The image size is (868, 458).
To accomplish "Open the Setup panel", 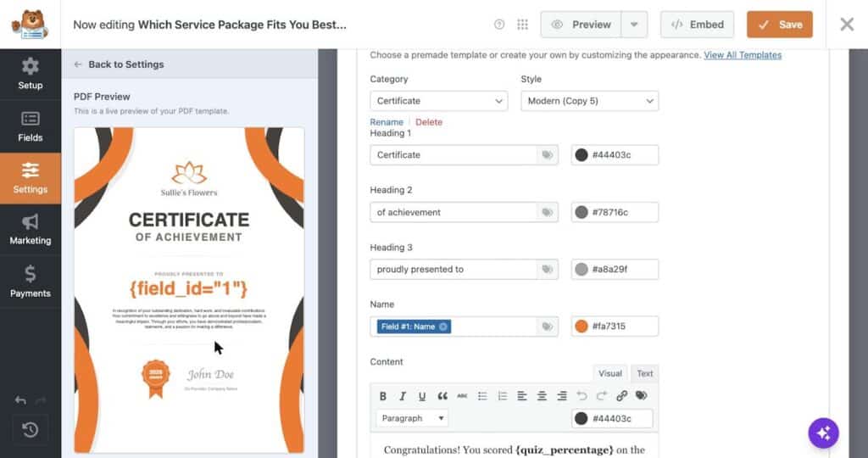I will coord(30,74).
